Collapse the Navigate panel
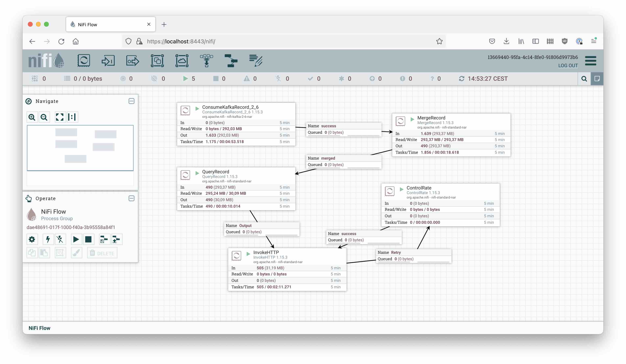This screenshot has height=364, width=626. 131,101
